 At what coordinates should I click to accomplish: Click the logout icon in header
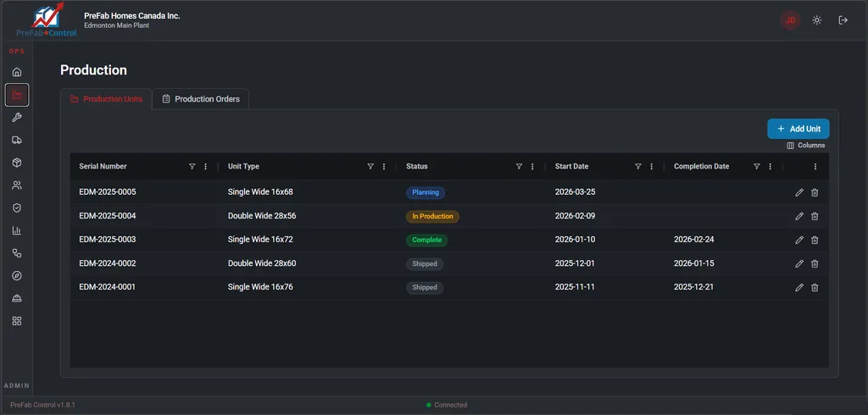pyautogui.click(x=843, y=20)
